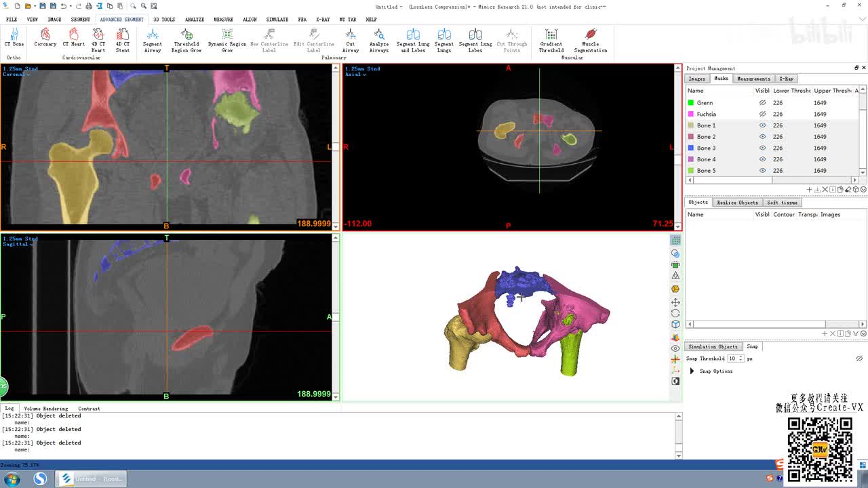Screen dimensions: 868x488
Task: Delete the selected mask
Action: tap(825, 190)
